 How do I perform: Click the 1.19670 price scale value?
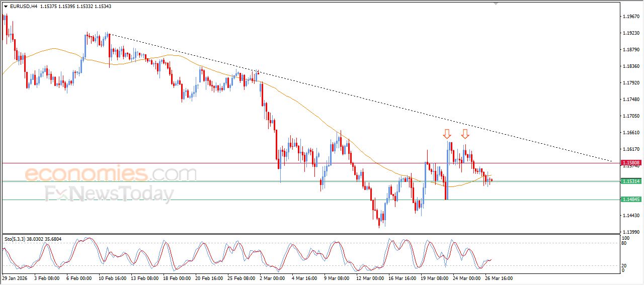[x=631, y=17]
